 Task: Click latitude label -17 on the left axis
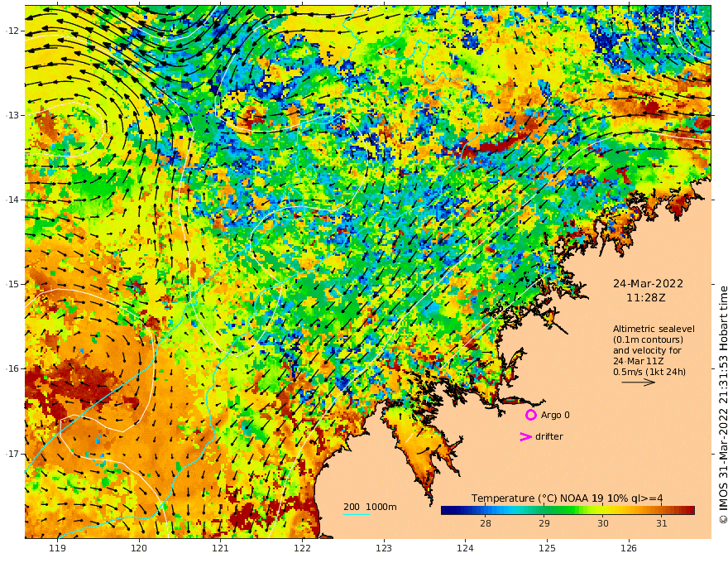[12, 454]
